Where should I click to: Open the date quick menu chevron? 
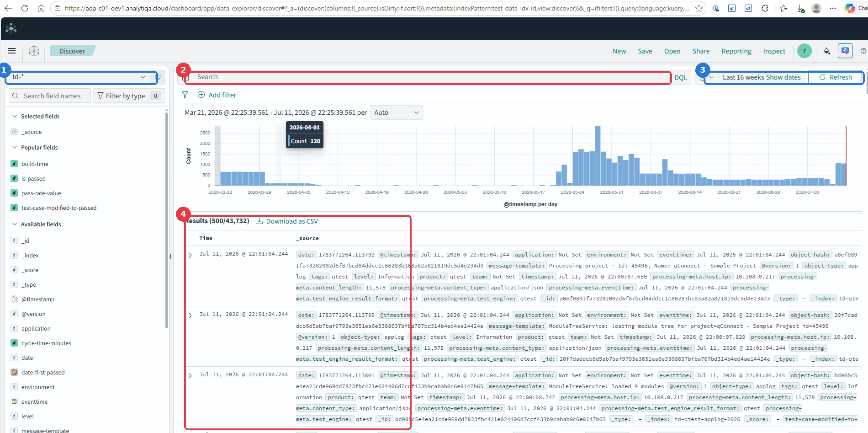click(711, 77)
